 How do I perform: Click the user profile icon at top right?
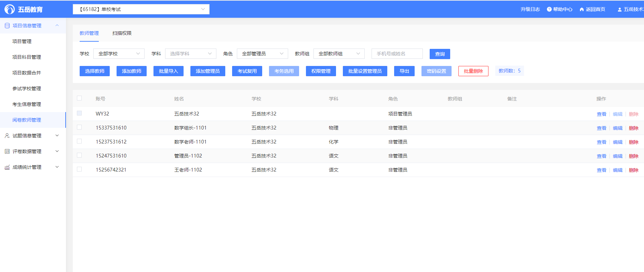tap(619, 10)
